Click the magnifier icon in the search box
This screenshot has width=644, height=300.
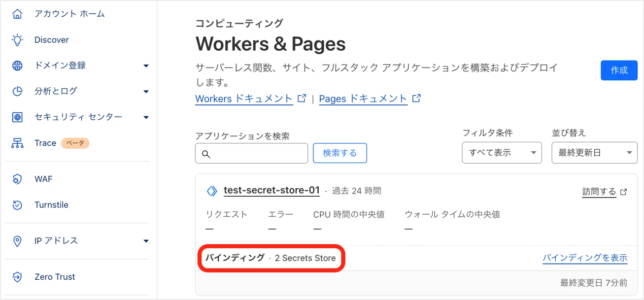(206, 154)
